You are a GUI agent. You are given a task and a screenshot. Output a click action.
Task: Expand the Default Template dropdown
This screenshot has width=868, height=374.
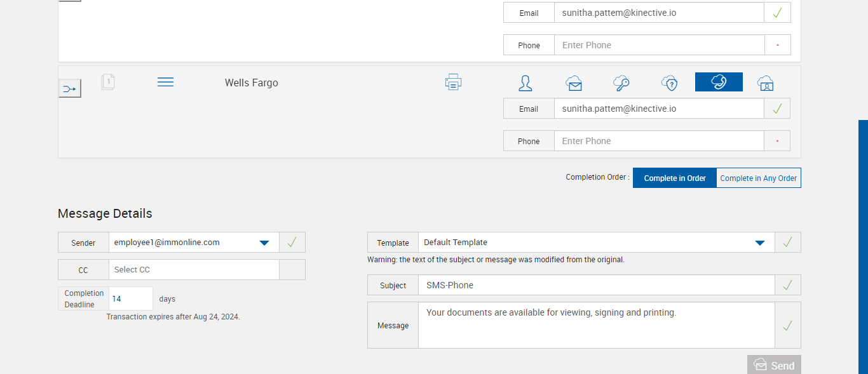tap(759, 243)
